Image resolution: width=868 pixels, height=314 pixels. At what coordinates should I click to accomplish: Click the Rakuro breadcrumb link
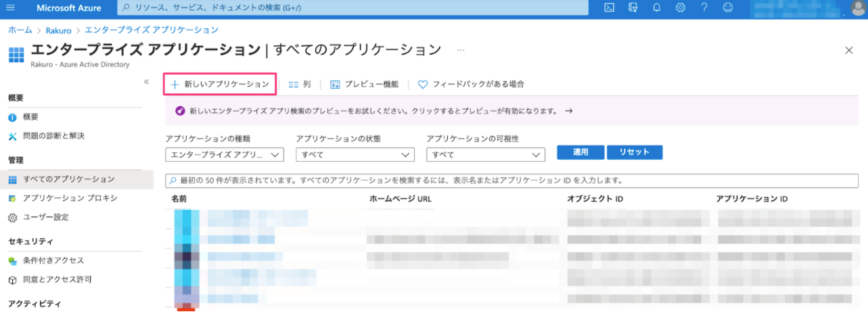point(59,30)
